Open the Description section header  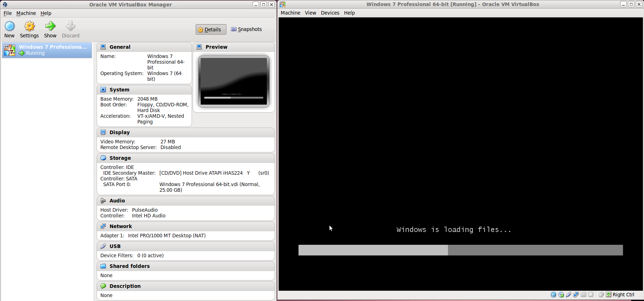click(185, 286)
